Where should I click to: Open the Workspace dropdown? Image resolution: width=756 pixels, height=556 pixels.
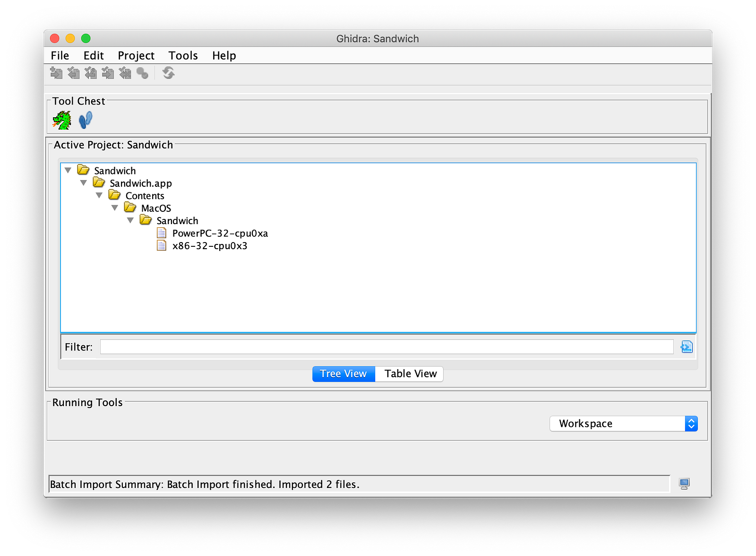coord(624,424)
